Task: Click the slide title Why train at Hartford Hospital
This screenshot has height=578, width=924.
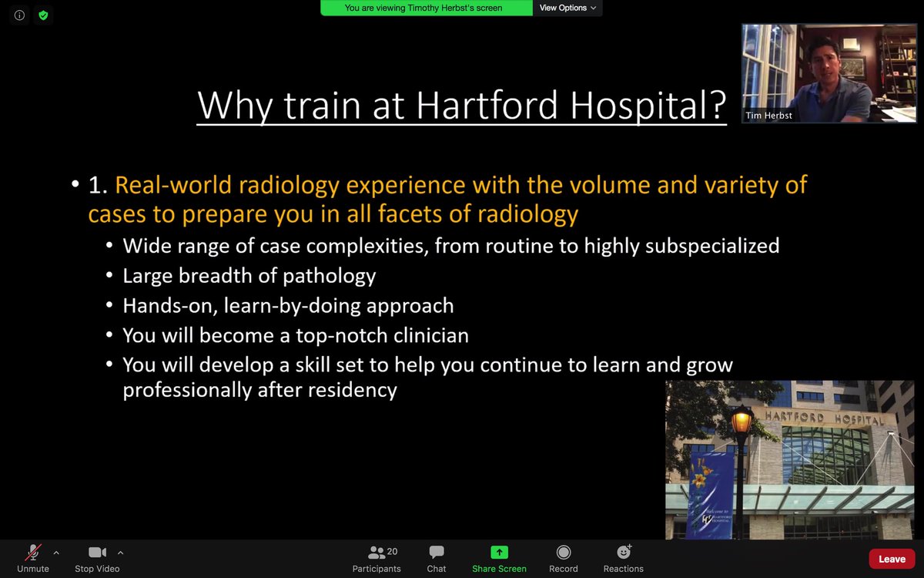Action: [462, 106]
